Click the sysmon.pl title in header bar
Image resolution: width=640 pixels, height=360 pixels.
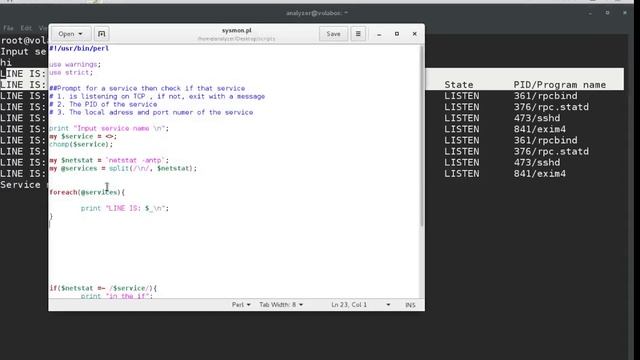[237, 30]
